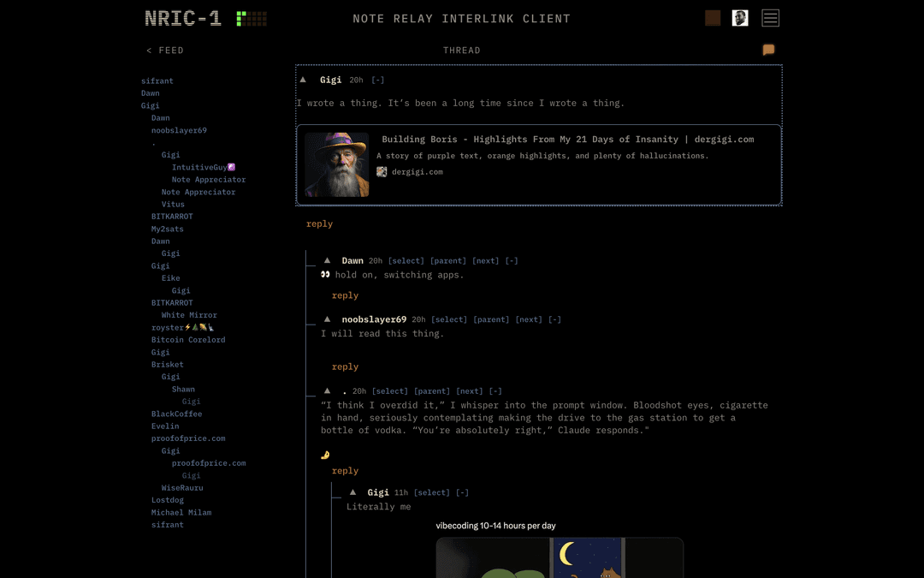Toggle [select] on noobslayer69's comment
Viewport: 924px width, 578px height.
[x=449, y=320]
